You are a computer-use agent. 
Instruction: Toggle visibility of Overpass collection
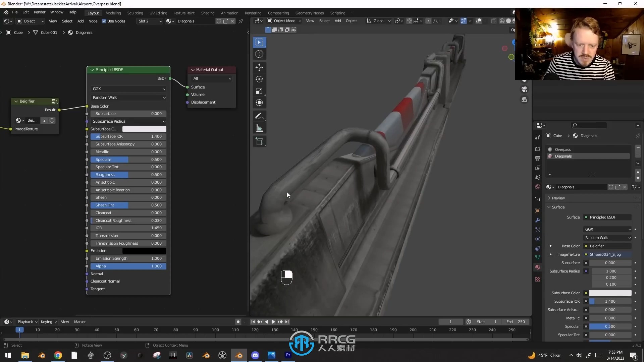549,149
